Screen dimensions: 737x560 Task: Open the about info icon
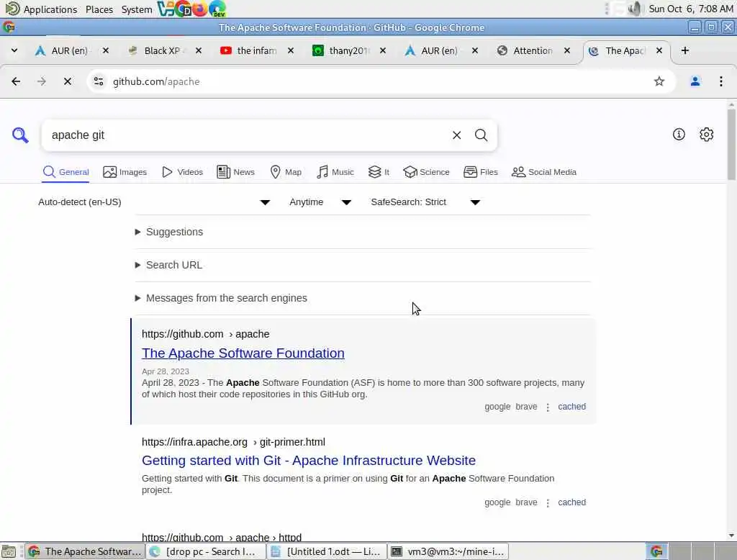pos(679,135)
